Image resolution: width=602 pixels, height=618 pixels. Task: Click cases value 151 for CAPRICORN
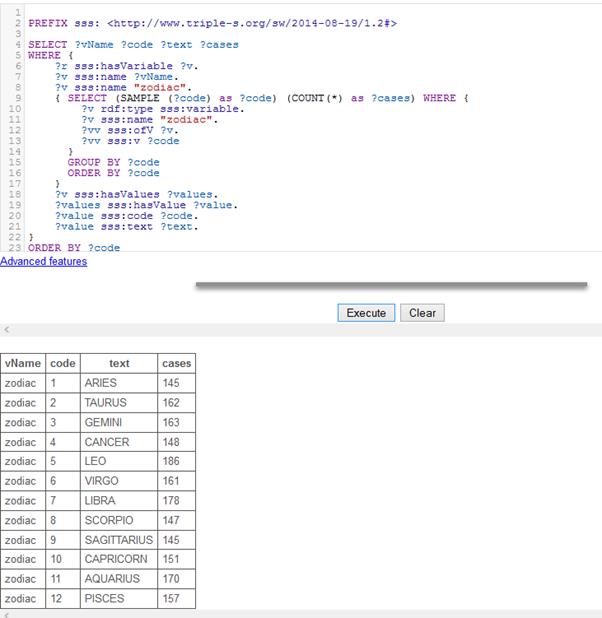176,559
